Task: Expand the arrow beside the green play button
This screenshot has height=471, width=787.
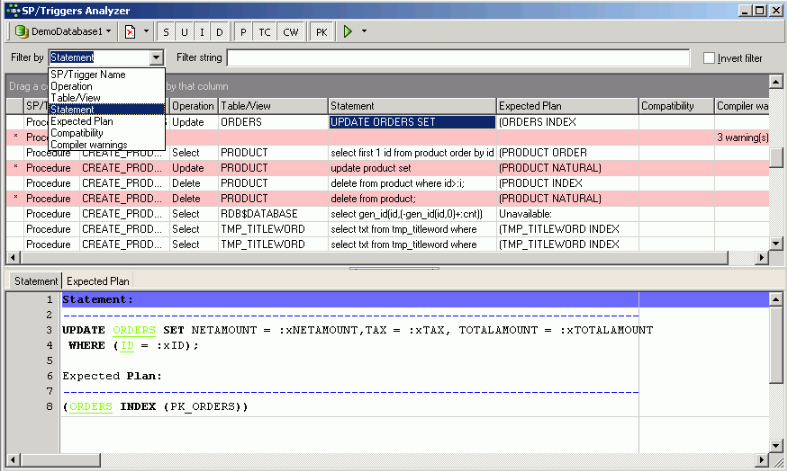Action: click(364, 32)
